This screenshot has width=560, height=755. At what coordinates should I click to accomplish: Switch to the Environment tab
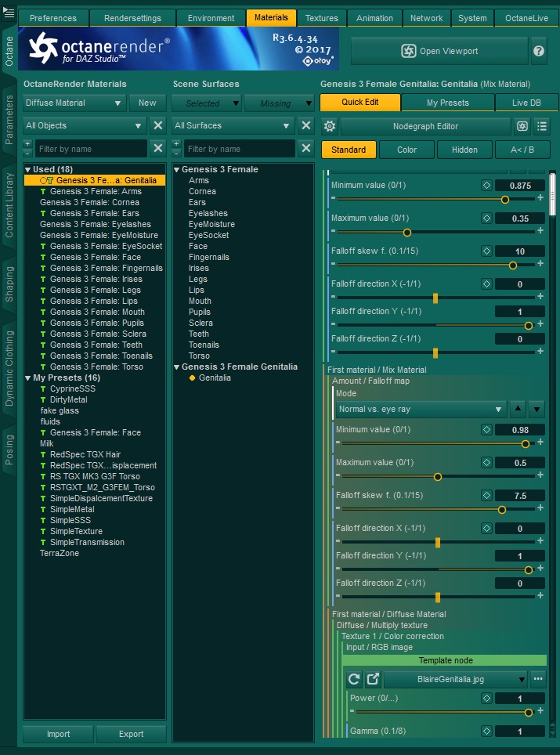211,18
